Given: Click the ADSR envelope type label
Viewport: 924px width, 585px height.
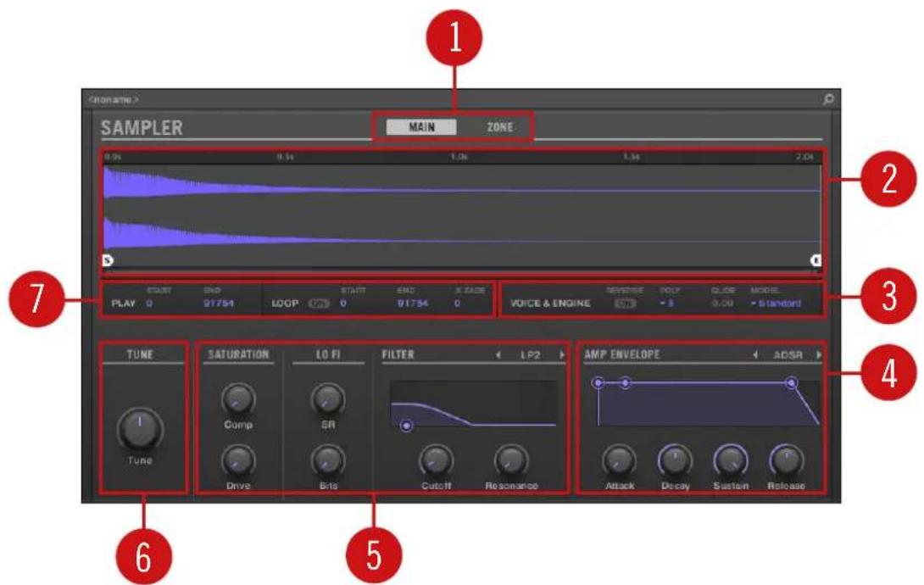Looking at the screenshot, I should point(788,354).
